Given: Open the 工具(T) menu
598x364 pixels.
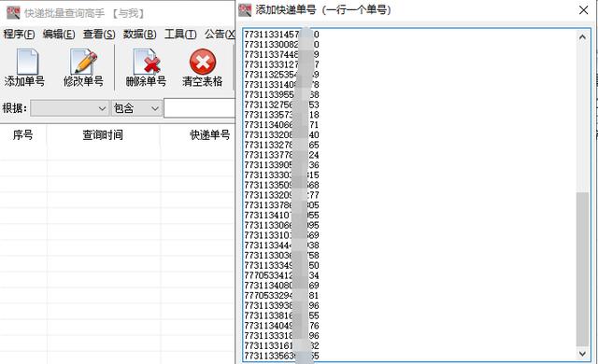Looking at the screenshot, I should click(x=180, y=35).
